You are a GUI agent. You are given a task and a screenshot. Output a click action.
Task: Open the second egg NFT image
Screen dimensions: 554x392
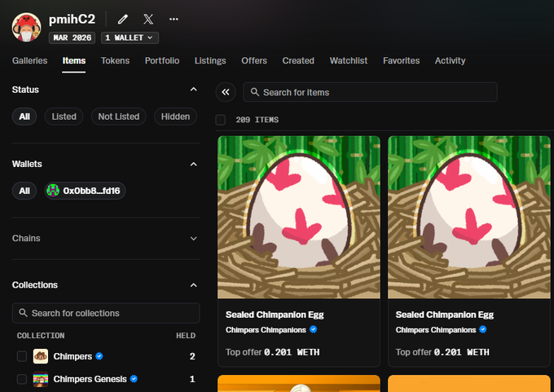(469, 218)
